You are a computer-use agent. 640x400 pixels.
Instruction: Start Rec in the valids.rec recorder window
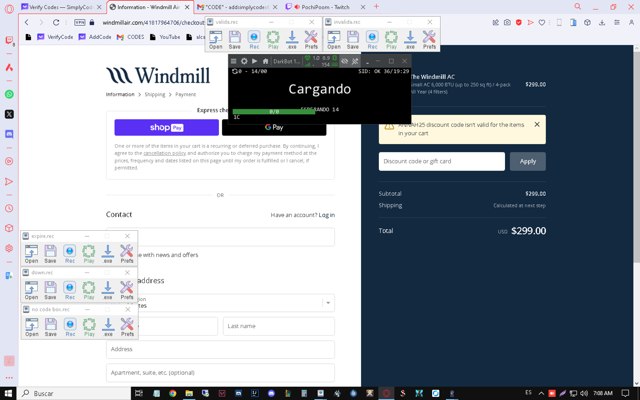254,40
